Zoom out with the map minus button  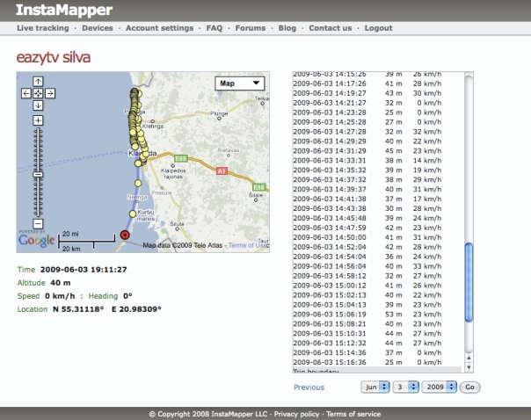[x=38, y=224]
